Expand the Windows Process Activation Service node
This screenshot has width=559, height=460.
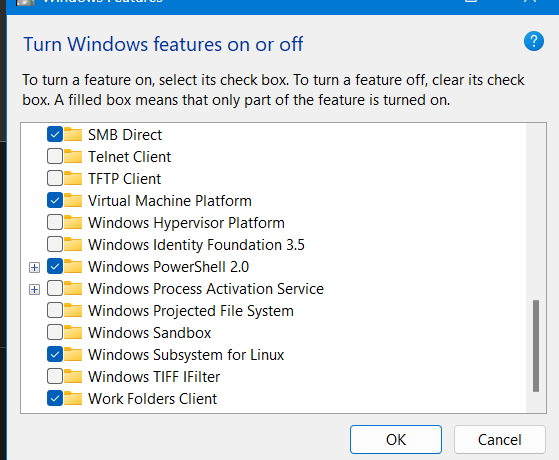tap(34, 289)
